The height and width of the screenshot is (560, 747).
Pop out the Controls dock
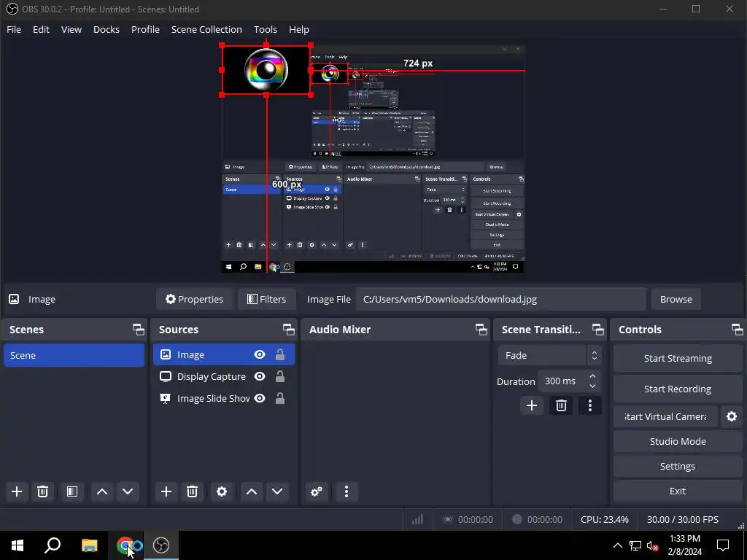pos(737,330)
